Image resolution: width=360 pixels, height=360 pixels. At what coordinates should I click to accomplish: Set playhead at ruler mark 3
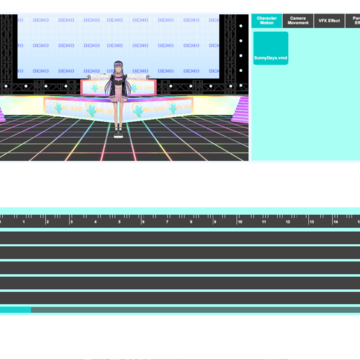[72, 222]
